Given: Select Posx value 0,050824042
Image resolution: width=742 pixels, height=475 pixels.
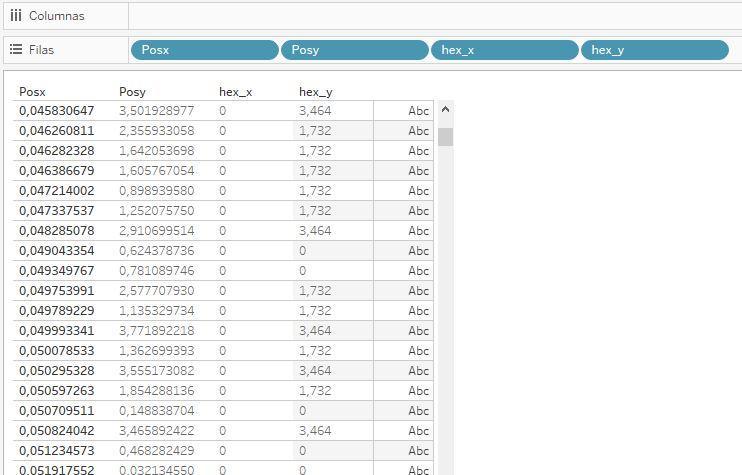Looking at the screenshot, I should [57, 431].
